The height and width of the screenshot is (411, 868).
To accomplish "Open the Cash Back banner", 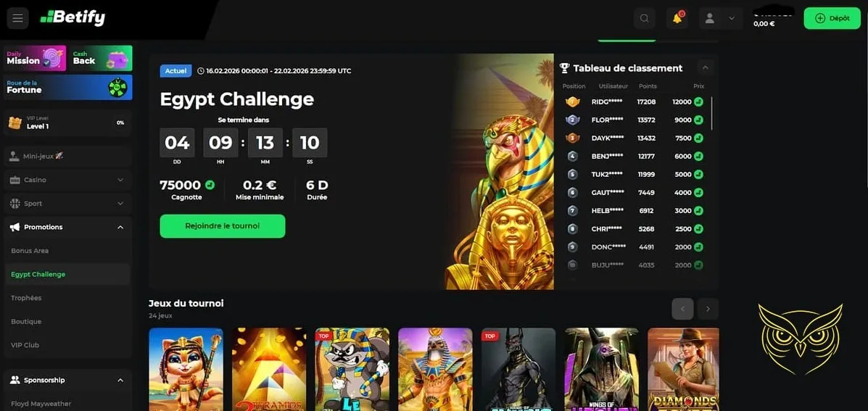I will coord(101,58).
